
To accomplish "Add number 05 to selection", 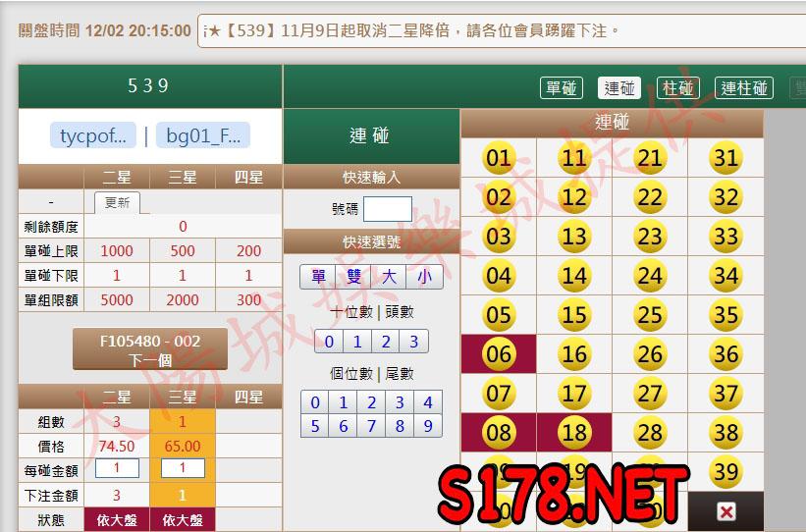I will pyautogui.click(x=498, y=314).
